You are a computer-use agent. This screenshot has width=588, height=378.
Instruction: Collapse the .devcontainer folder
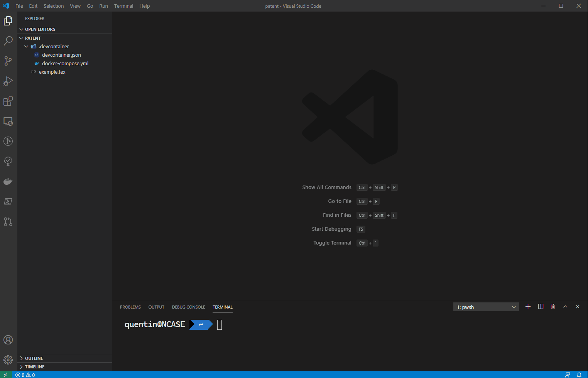(26, 47)
